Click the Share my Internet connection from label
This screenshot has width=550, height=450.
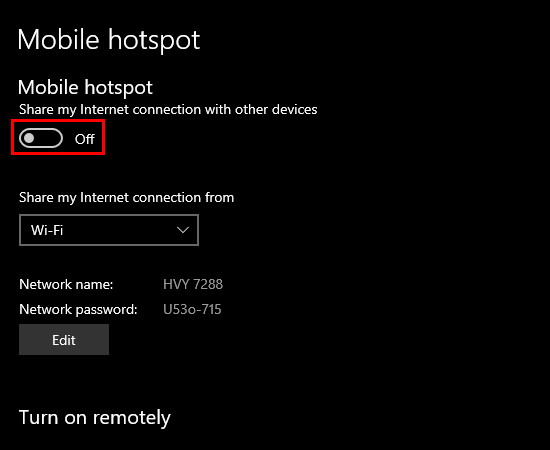click(126, 197)
